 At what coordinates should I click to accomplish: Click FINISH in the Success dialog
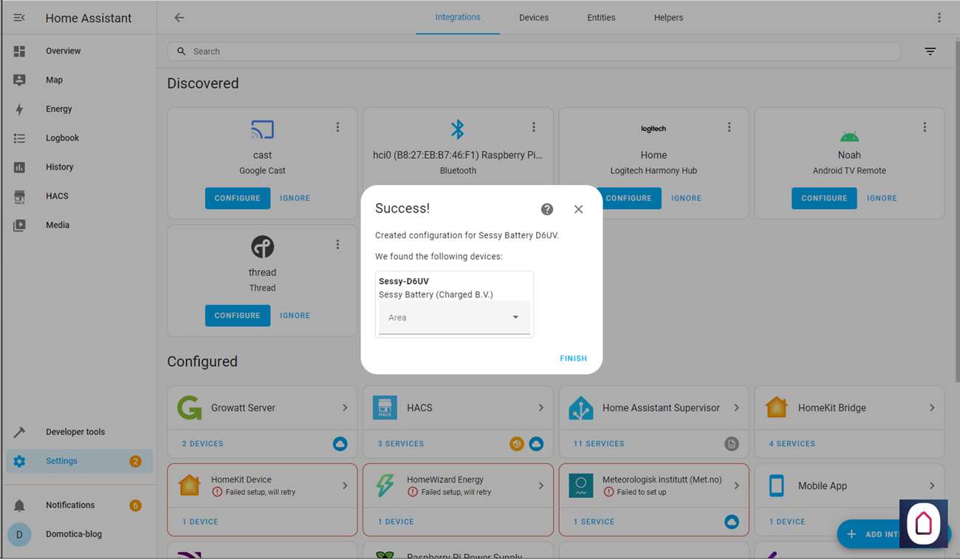573,359
